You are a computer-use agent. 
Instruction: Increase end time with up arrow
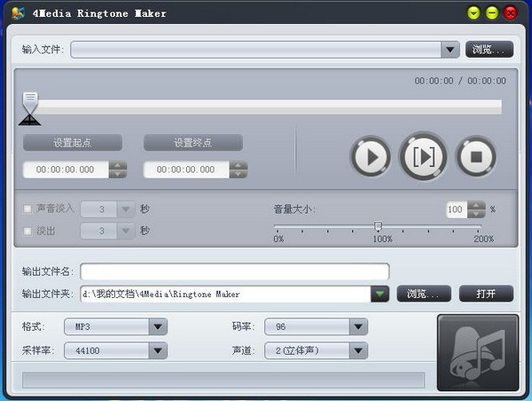pos(239,165)
